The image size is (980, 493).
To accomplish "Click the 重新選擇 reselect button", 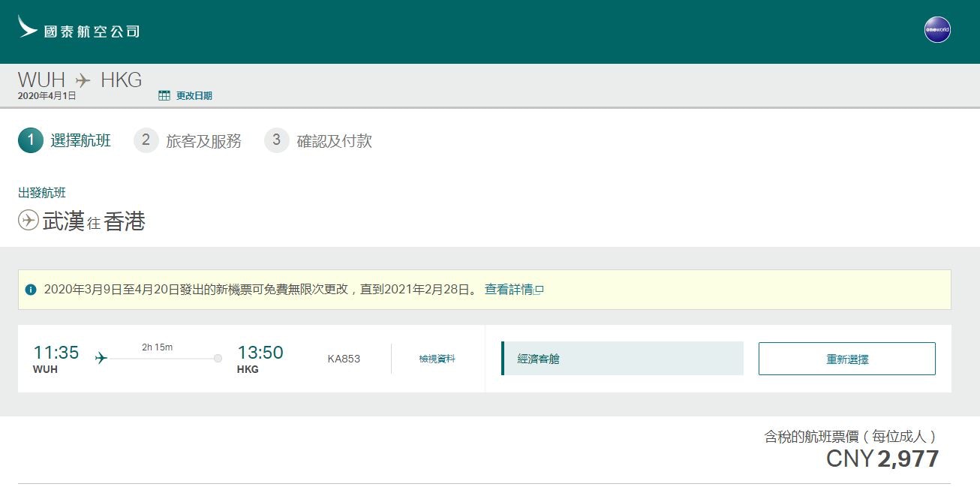I will tap(847, 359).
